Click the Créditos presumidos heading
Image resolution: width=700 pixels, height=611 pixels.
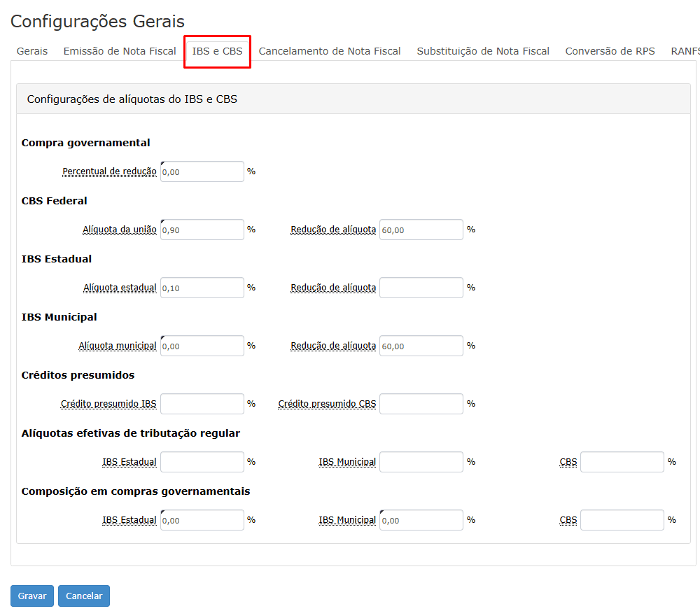[x=78, y=375]
